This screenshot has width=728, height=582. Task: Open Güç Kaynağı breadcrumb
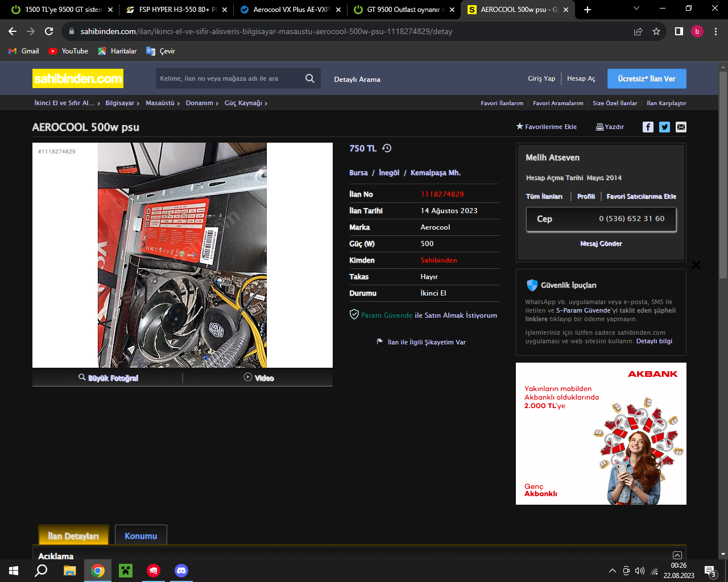coord(243,103)
